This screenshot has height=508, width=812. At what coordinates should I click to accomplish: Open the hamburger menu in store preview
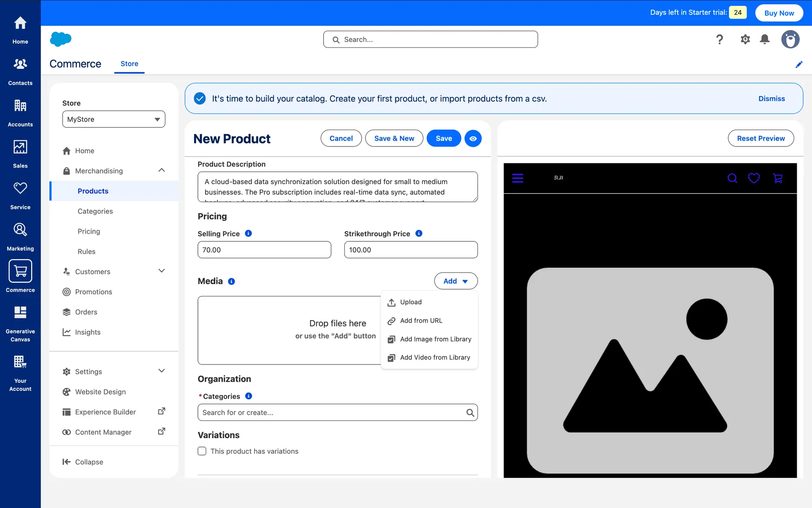[x=518, y=178]
